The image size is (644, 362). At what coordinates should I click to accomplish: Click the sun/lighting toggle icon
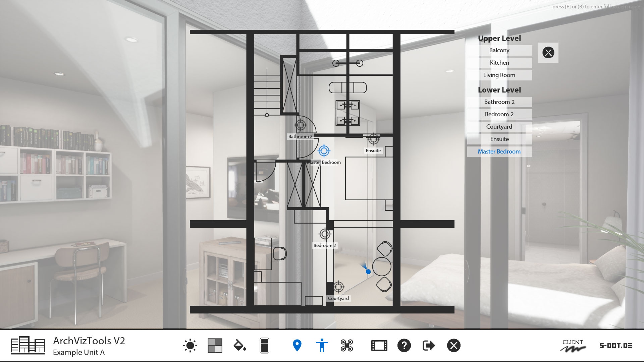click(x=190, y=346)
